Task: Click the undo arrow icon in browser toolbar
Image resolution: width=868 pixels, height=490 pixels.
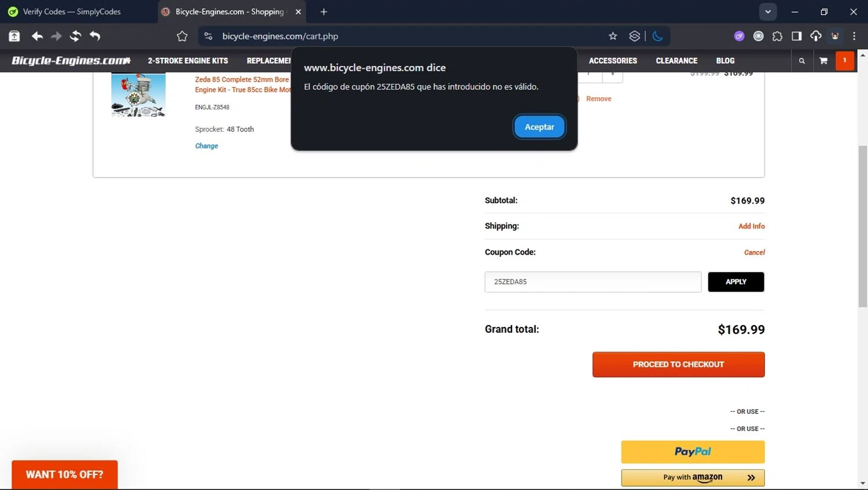Action: 95,36
